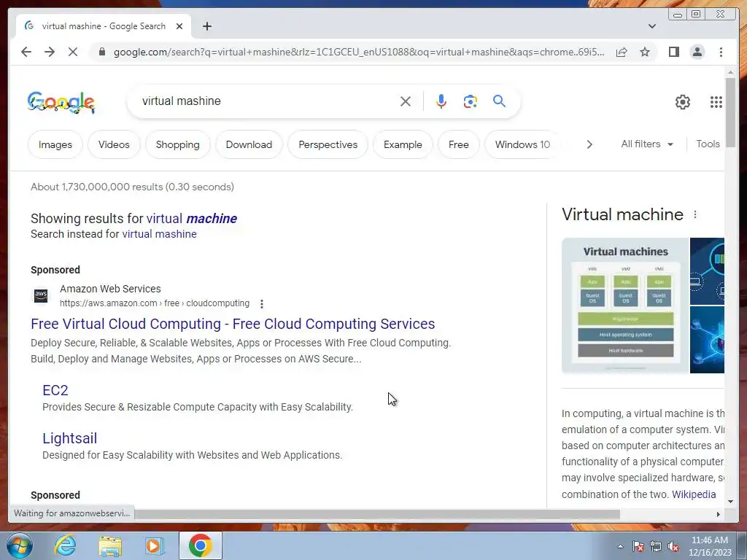Open a new browser tab

206,26
